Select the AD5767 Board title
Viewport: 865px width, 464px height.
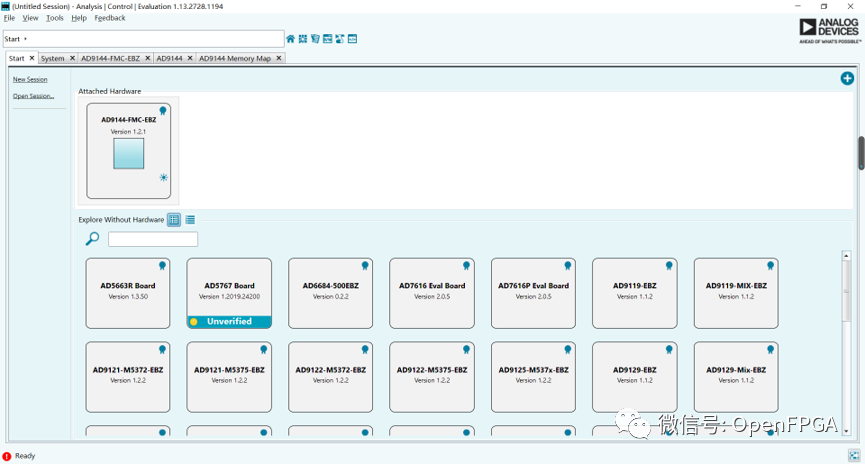[x=229, y=286]
